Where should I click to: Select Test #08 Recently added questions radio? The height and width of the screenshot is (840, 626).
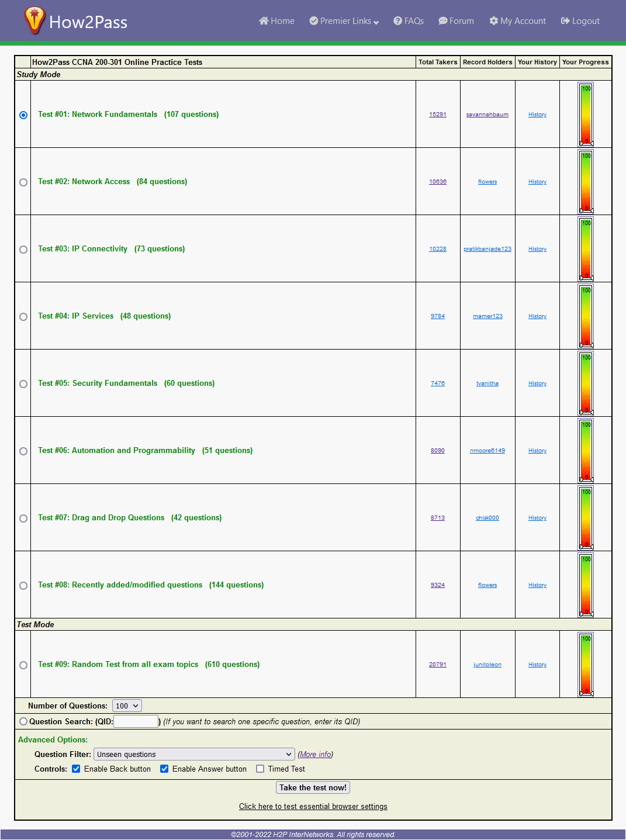tap(23, 586)
